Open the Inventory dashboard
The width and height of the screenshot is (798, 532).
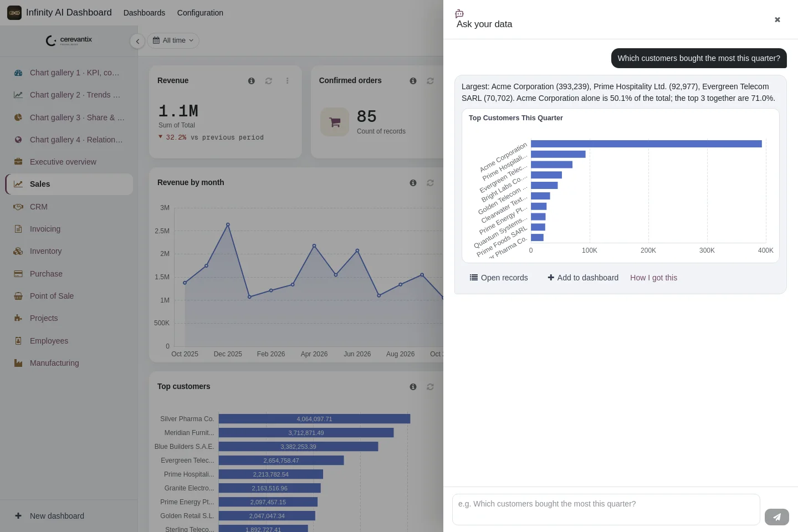coord(69,251)
